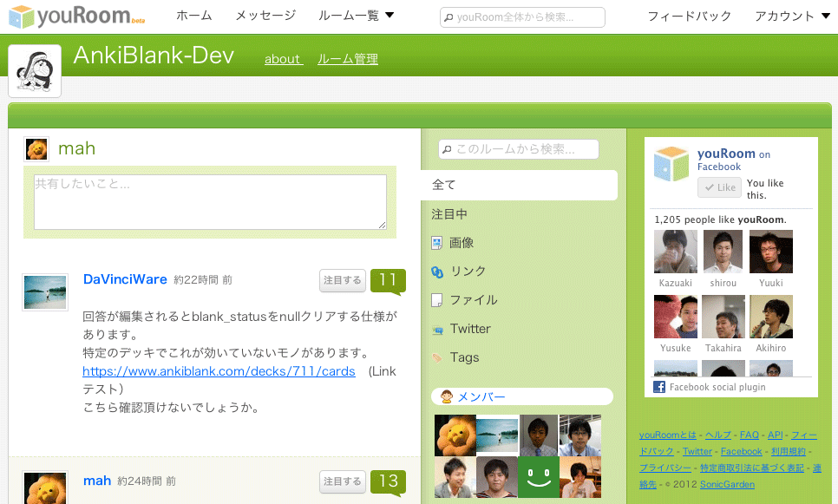Open the ヘルプ footer link
838x504 pixels.
717,435
